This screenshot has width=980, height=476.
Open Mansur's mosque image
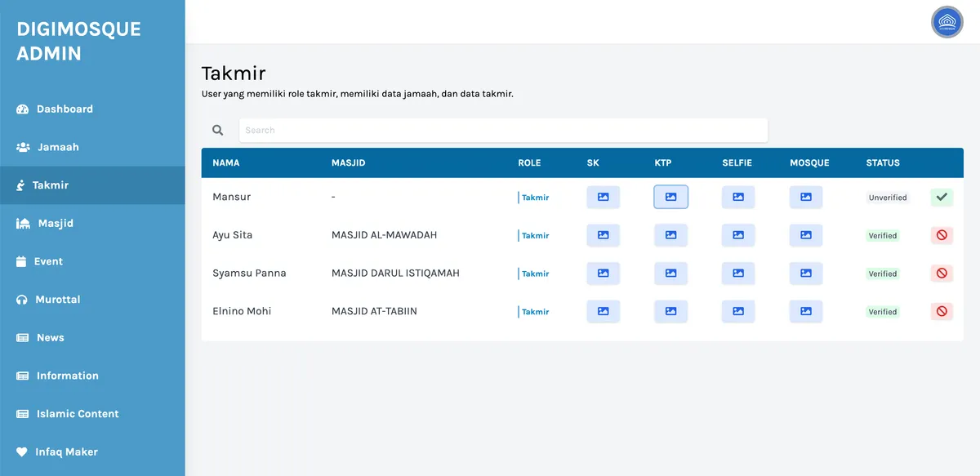point(806,197)
